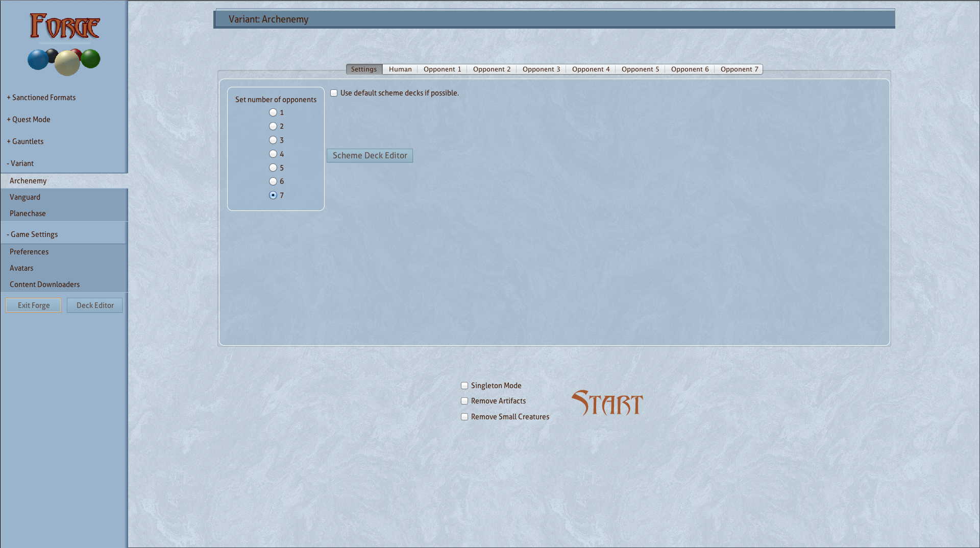Select the radio button for 1 opponent
This screenshot has width=980, height=548.
273,112
